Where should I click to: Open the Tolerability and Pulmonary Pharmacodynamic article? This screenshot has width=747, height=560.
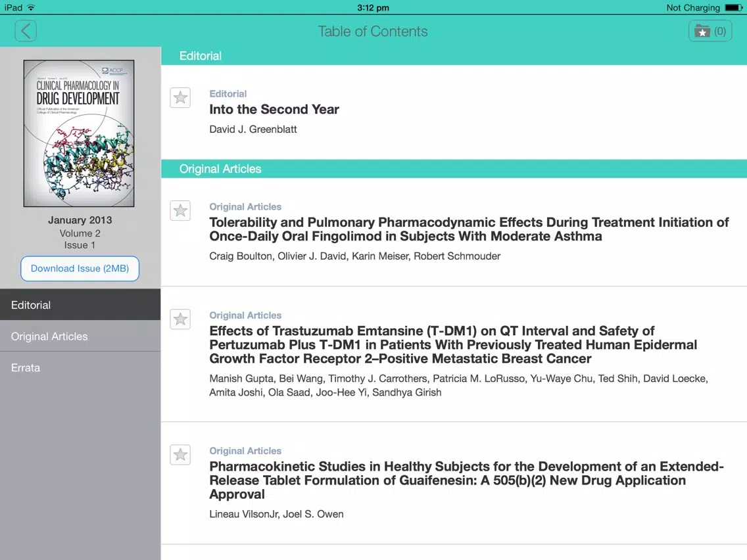[x=469, y=229]
